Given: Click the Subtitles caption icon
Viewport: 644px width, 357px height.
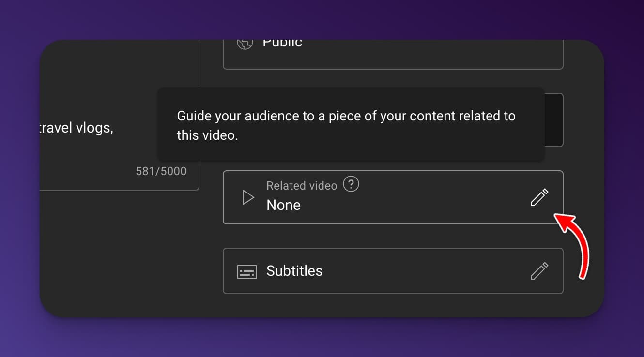Looking at the screenshot, I should (246, 271).
